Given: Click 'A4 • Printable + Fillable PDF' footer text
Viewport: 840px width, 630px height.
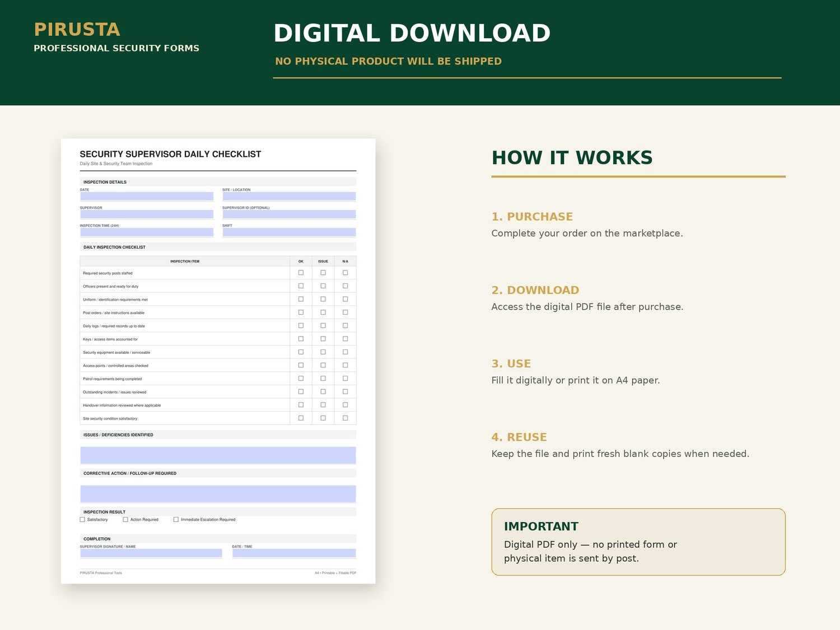Looking at the screenshot, I should click(x=335, y=573).
